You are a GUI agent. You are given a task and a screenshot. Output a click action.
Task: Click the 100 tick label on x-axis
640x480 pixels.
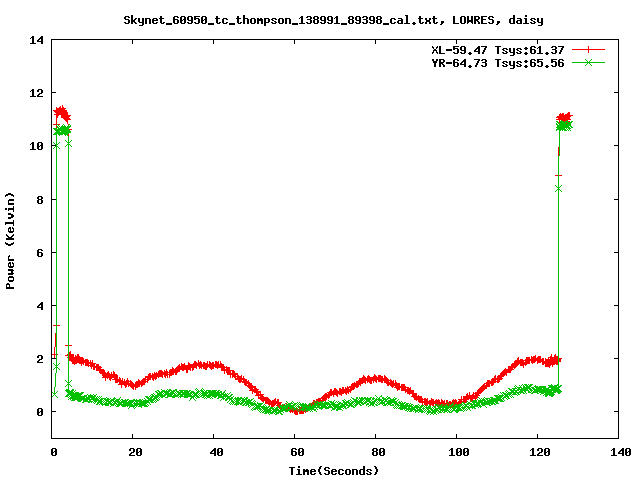click(456, 453)
